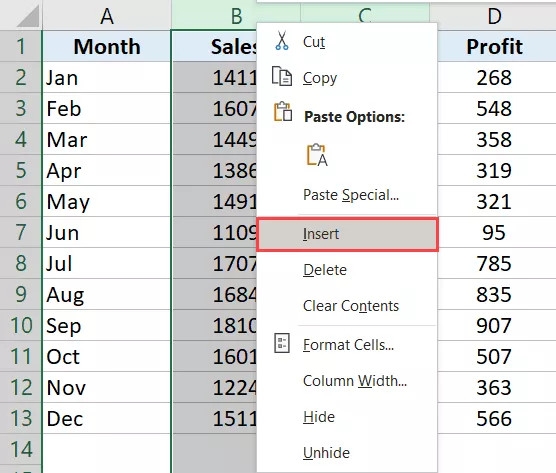Image resolution: width=556 pixels, height=473 pixels.
Task: Click the Profit header cell
Action: pos(496,46)
